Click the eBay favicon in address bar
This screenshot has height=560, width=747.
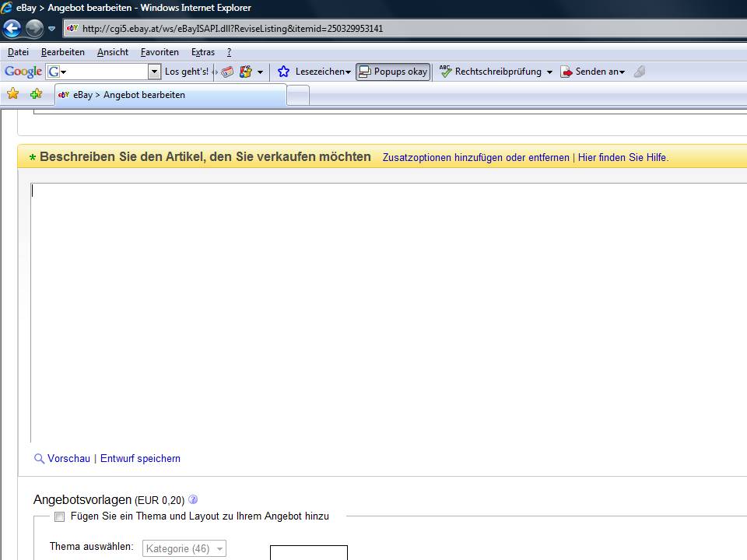(72, 28)
